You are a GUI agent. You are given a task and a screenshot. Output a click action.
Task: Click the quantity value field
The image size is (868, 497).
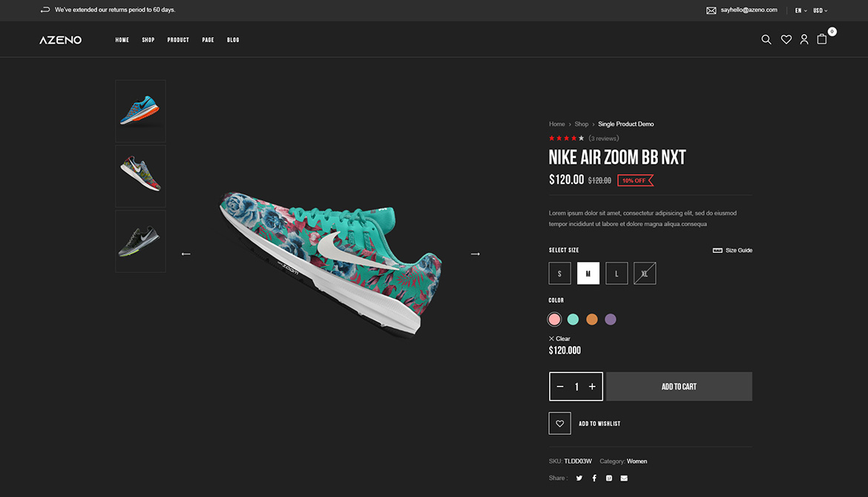(x=576, y=387)
